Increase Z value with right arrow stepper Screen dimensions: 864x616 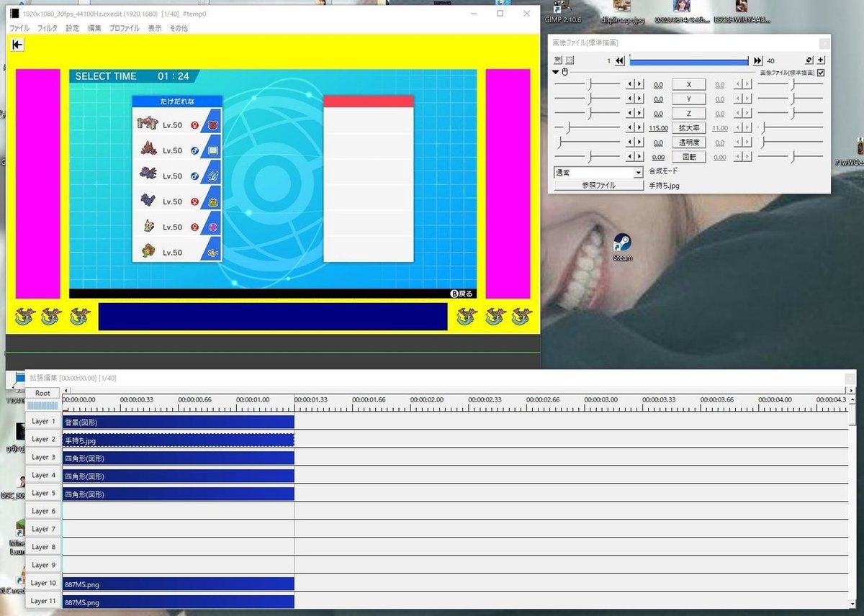coord(639,114)
